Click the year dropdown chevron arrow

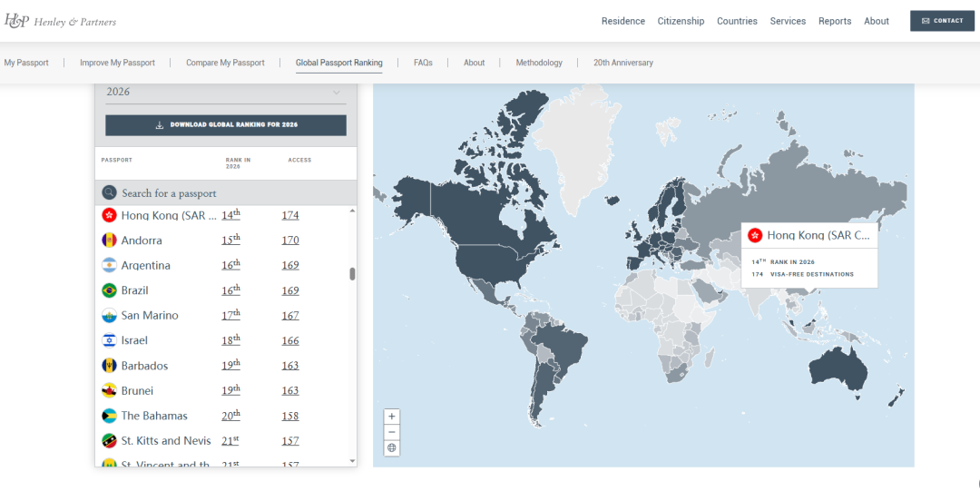point(337,92)
